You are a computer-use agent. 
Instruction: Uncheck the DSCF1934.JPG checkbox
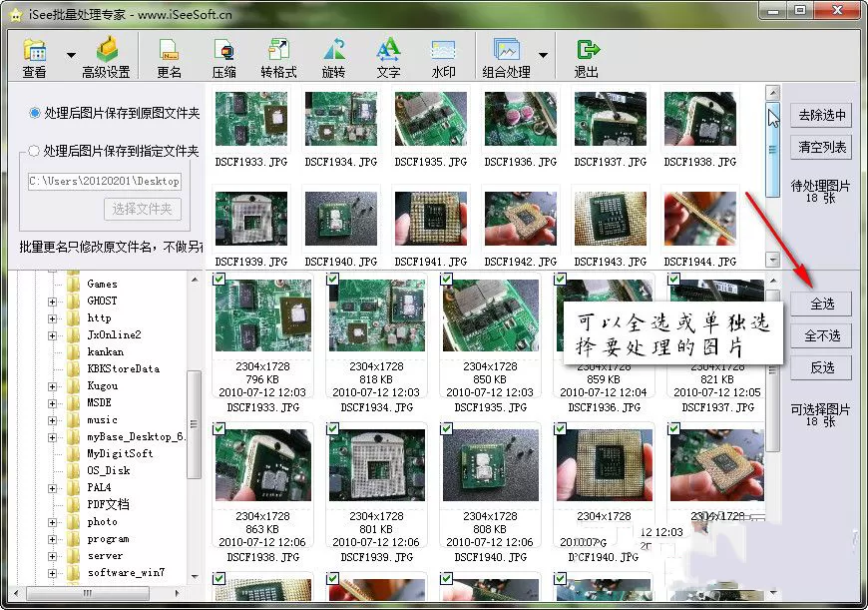[x=332, y=279]
